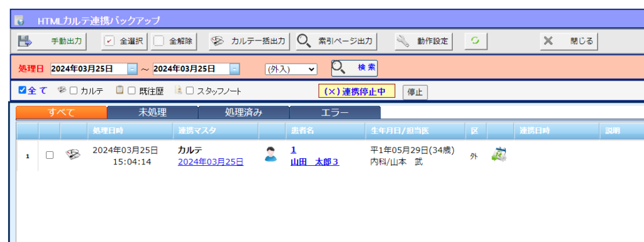Open 動作設定 wrench settings
Viewport: 644px width, 242px height.
point(423,41)
